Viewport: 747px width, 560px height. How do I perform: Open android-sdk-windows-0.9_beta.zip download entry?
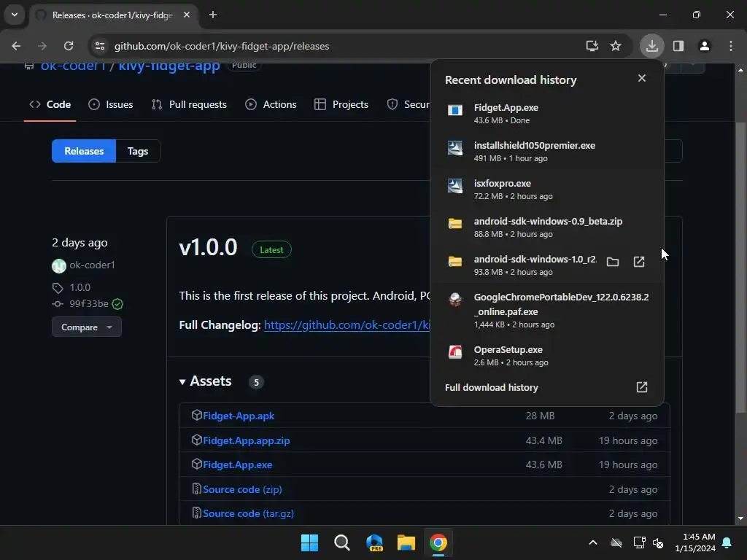tap(547, 227)
